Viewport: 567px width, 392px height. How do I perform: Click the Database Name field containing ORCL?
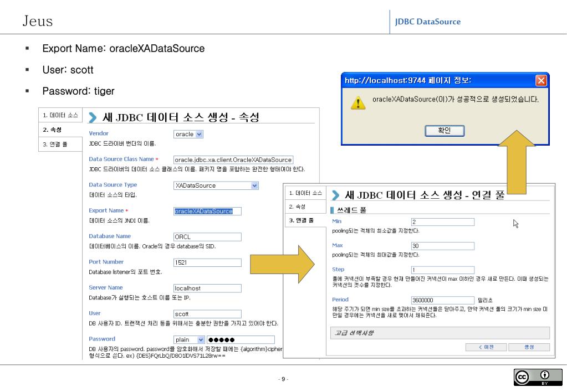tap(207, 236)
